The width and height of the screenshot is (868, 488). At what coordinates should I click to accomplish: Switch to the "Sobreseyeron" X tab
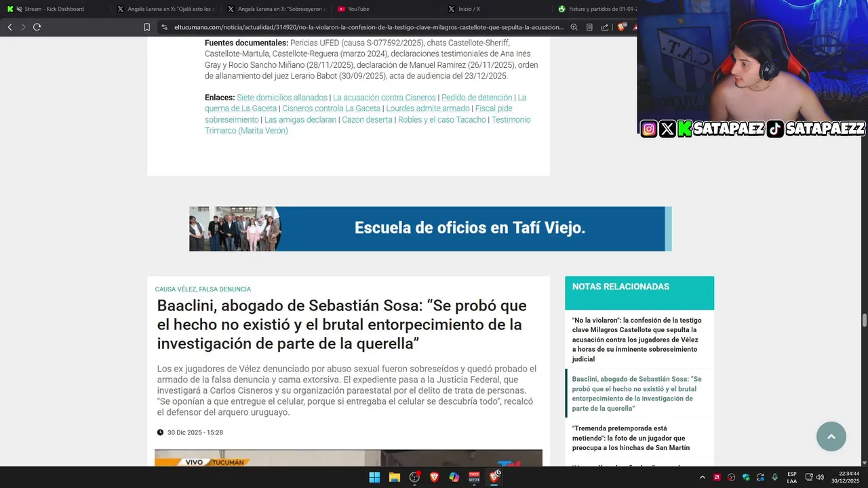pos(276,9)
